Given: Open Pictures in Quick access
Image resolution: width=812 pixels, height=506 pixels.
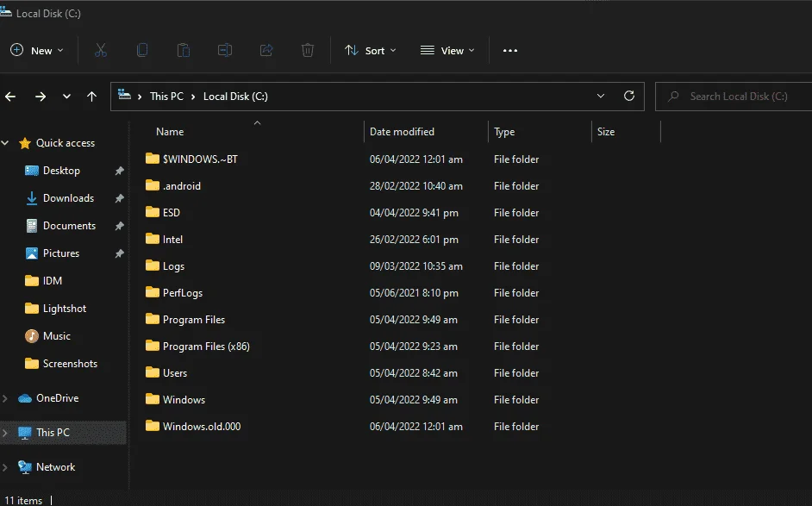Looking at the screenshot, I should (x=61, y=253).
